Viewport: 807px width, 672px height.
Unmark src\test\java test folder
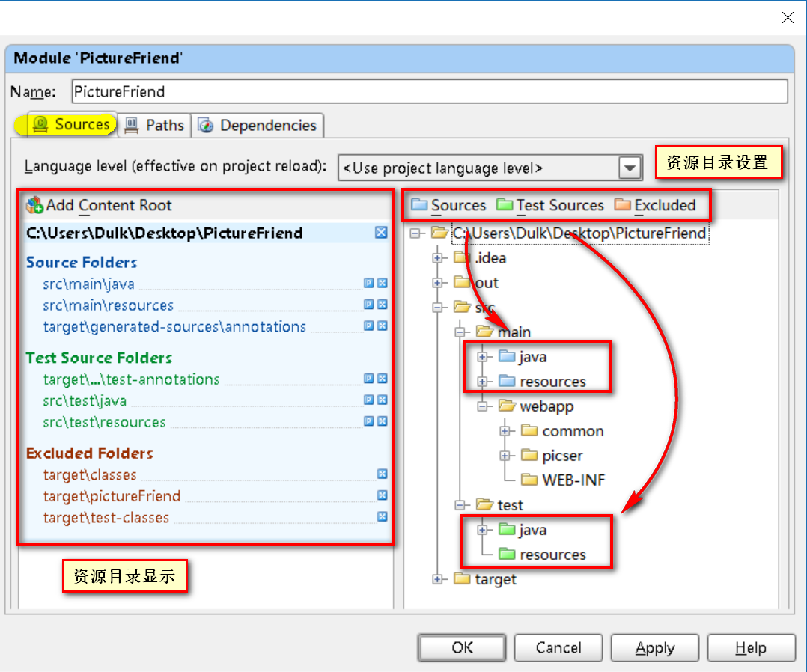pyautogui.click(x=382, y=400)
